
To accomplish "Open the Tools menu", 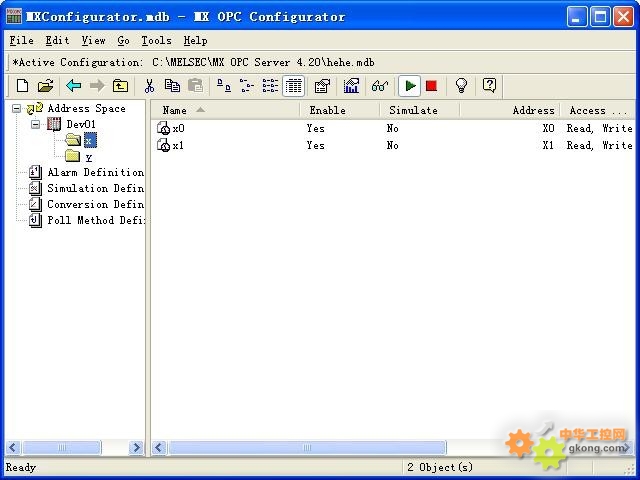I will [156, 40].
